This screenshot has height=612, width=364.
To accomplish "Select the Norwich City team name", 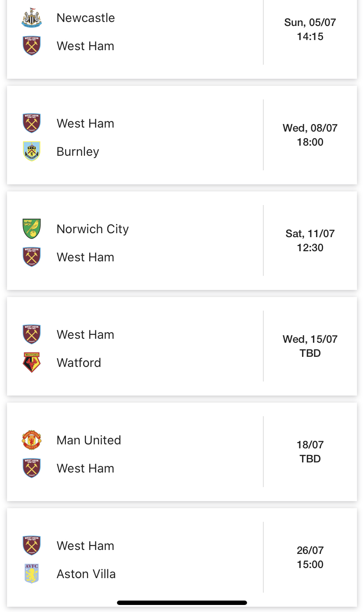I will [93, 229].
